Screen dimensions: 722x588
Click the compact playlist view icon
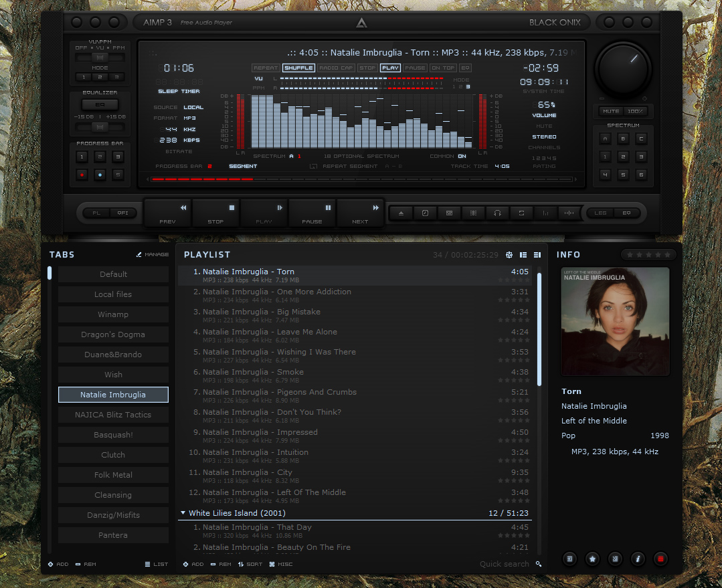click(537, 255)
